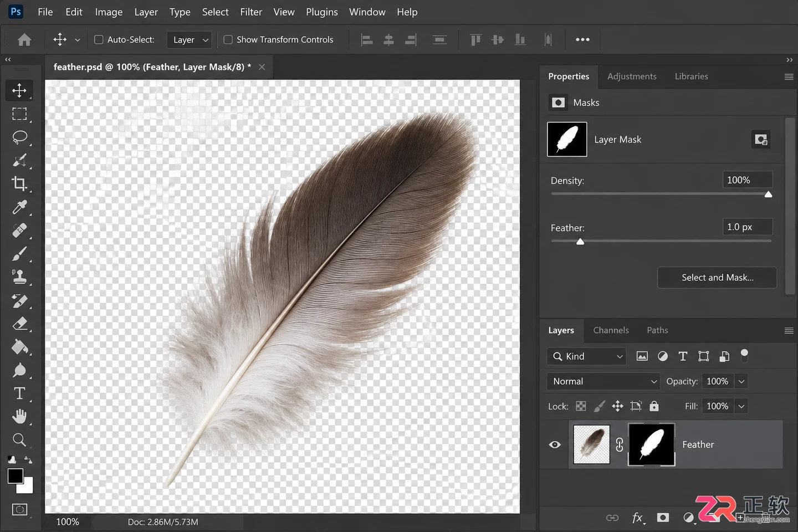Toggle lock transparent pixels
Screen dimensions: 798x532
coord(581,406)
